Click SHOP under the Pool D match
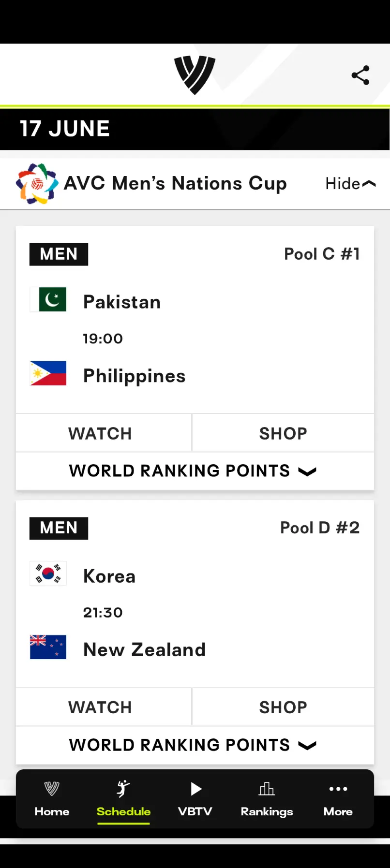390x868 pixels. pyautogui.click(x=283, y=707)
